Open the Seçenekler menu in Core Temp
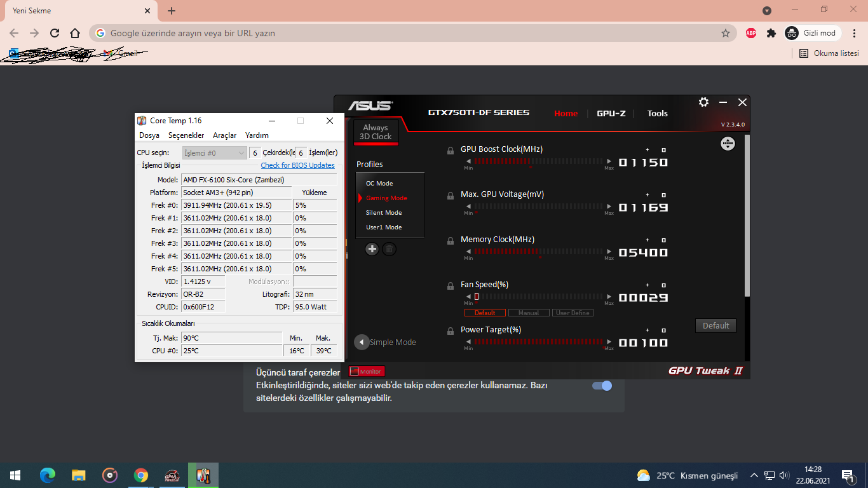868x488 pixels. pyautogui.click(x=186, y=135)
